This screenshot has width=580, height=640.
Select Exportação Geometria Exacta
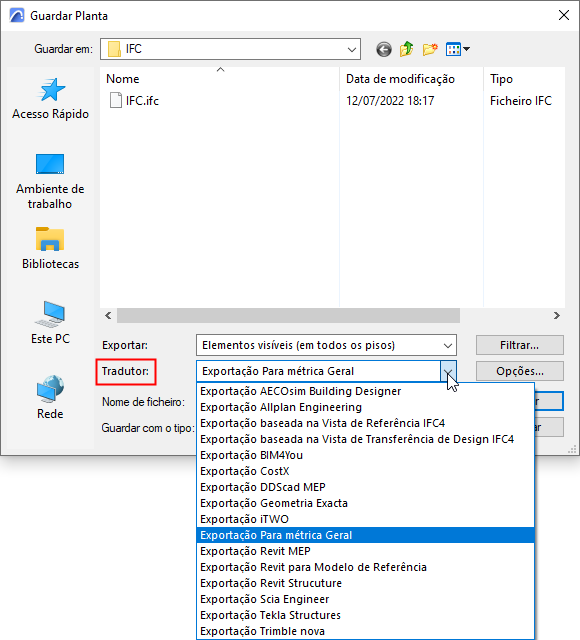365,503
